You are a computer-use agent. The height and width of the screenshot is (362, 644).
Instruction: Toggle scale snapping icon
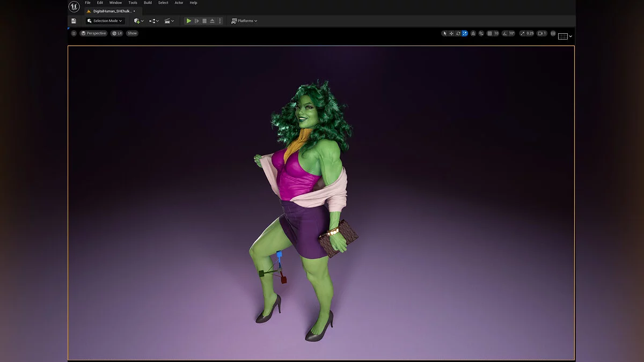tap(523, 33)
